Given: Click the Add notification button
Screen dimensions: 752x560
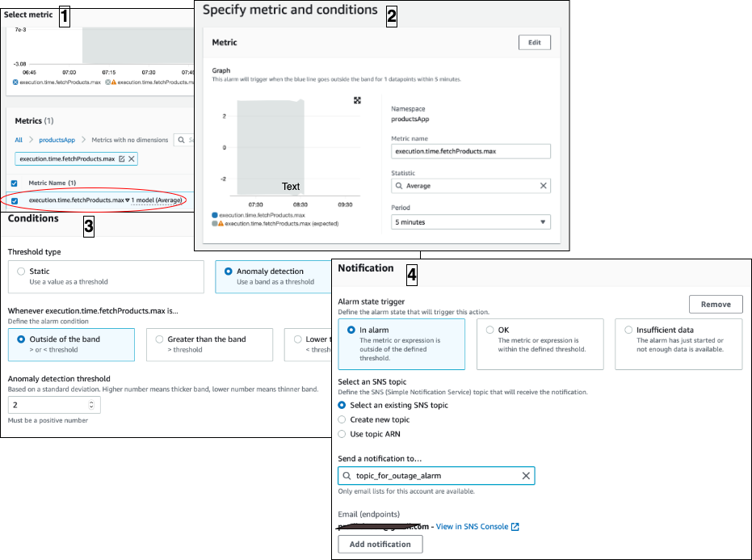Looking at the screenshot, I should (x=380, y=544).
